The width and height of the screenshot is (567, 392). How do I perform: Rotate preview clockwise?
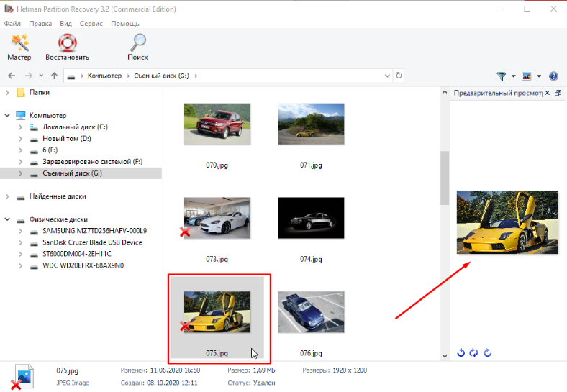coord(487,352)
